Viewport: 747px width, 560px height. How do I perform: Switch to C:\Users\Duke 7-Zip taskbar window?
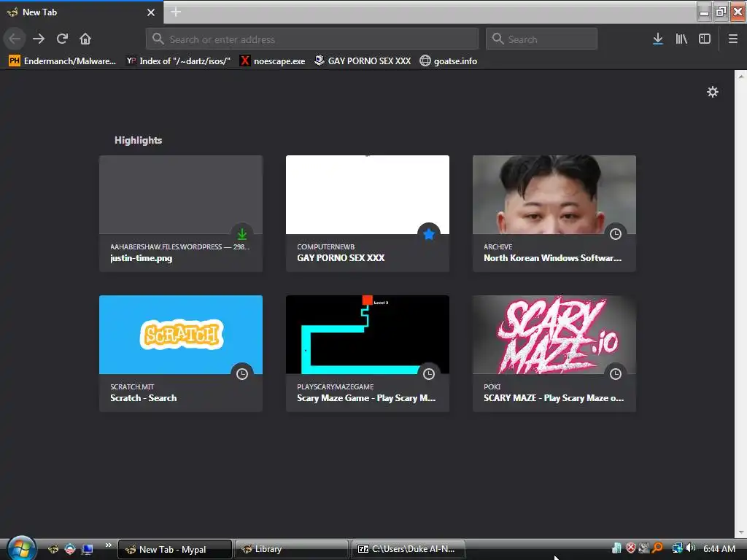click(409, 549)
